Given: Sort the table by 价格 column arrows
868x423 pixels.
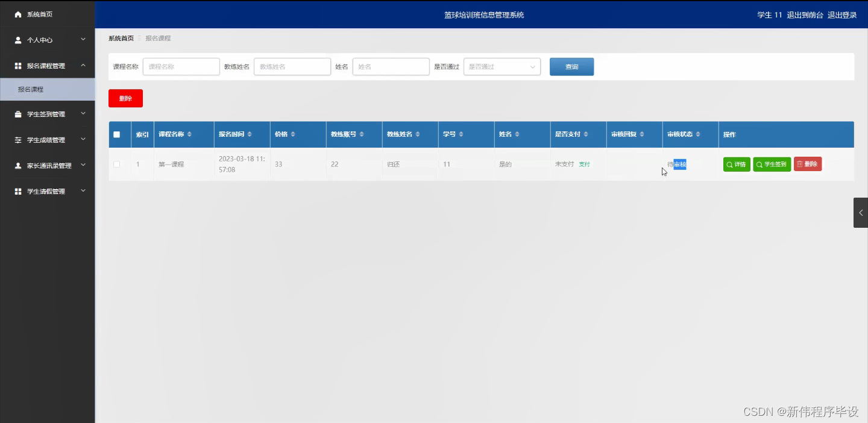Looking at the screenshot, I should (x=293, y=134).
